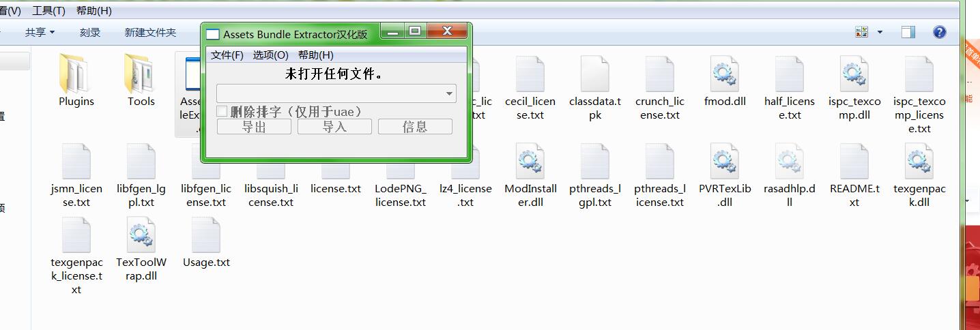Open the 工具(T) menu in Explorer
The image size is (980, 330).
[x=48, y=11]
